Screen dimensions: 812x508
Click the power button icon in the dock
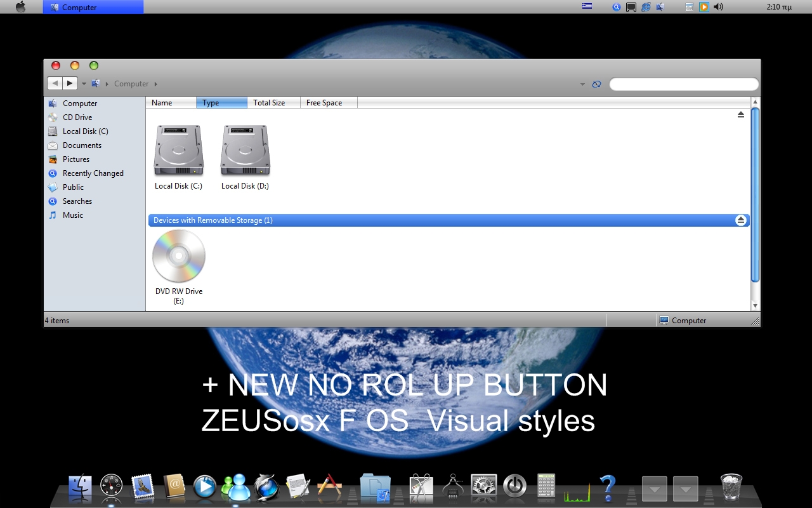tap(514, 487)
